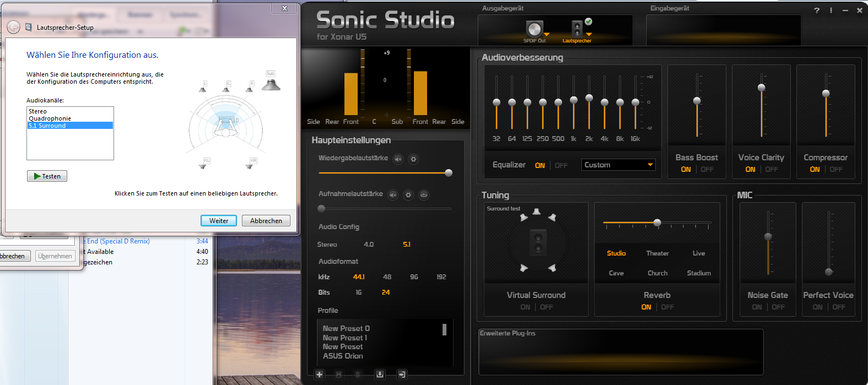
Task: Choose the Church reverb preset
Action: coord(657,273)
